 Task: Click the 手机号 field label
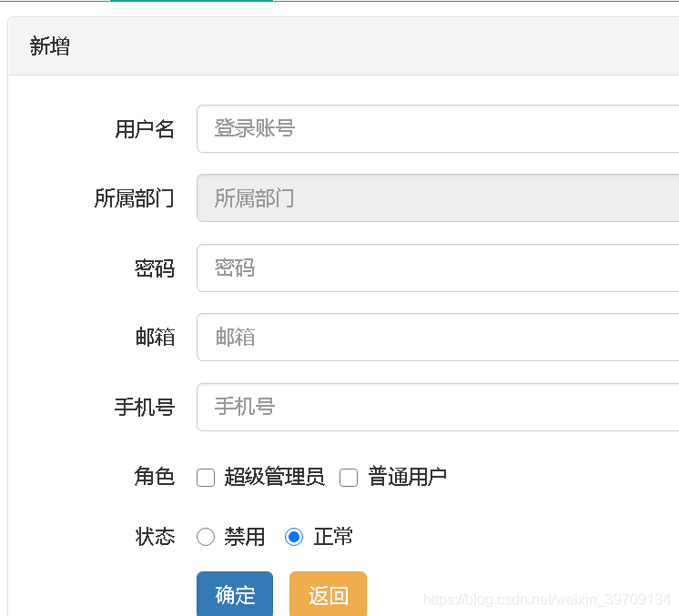coord(145,407)
